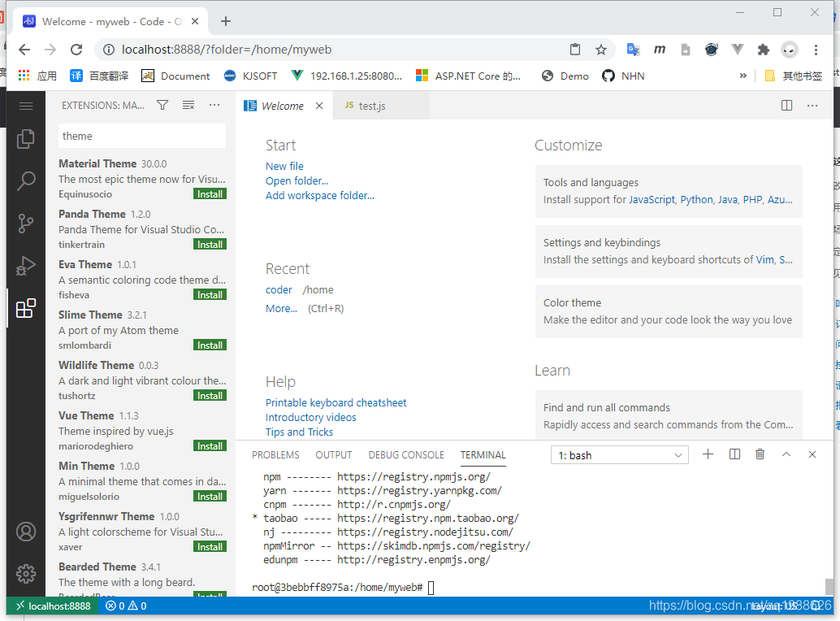Maximize the terminal panel size
This screenshot has width=840, height=621.
coord(786,454)
